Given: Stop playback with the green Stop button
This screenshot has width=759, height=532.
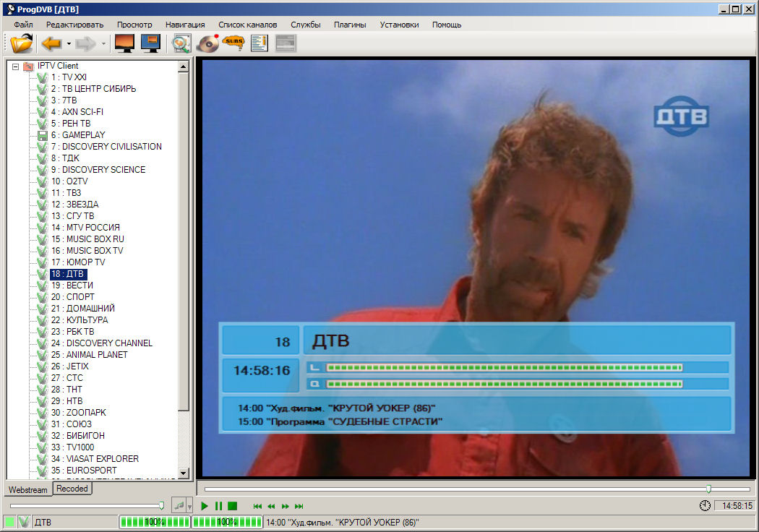Looking at the screenshot, I should tap(232, 506).
